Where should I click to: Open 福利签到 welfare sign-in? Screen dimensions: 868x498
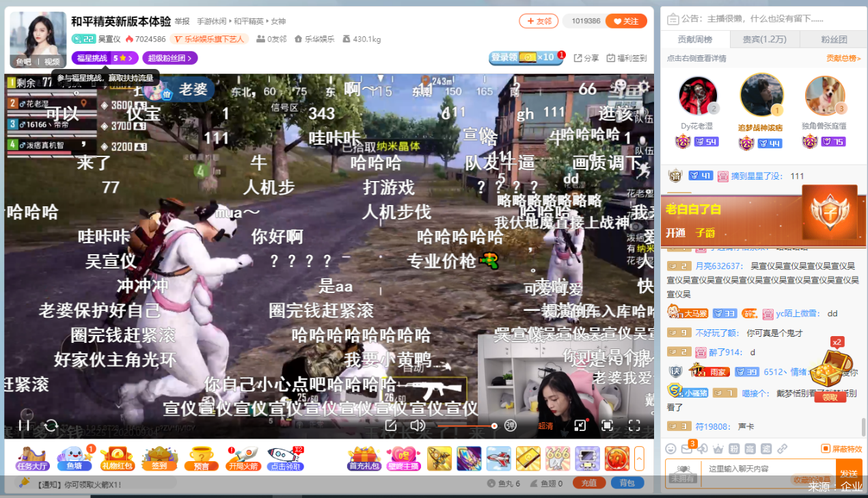click(627, 58)
